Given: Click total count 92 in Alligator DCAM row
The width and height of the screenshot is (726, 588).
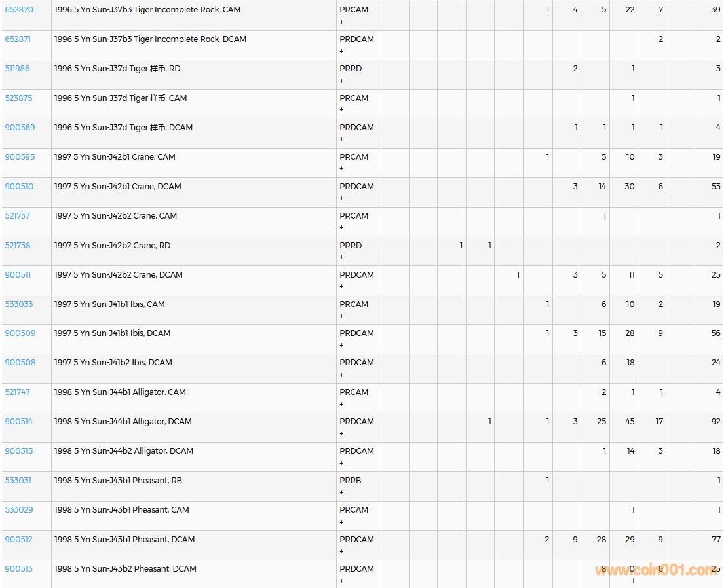Looking at the screenshot, I should pos(716,422).
